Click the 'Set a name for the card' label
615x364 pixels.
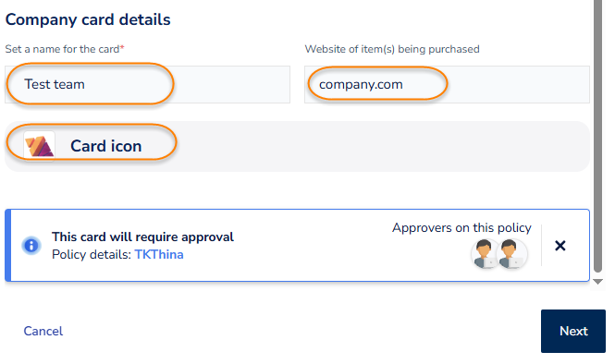[x=65, y=49]
